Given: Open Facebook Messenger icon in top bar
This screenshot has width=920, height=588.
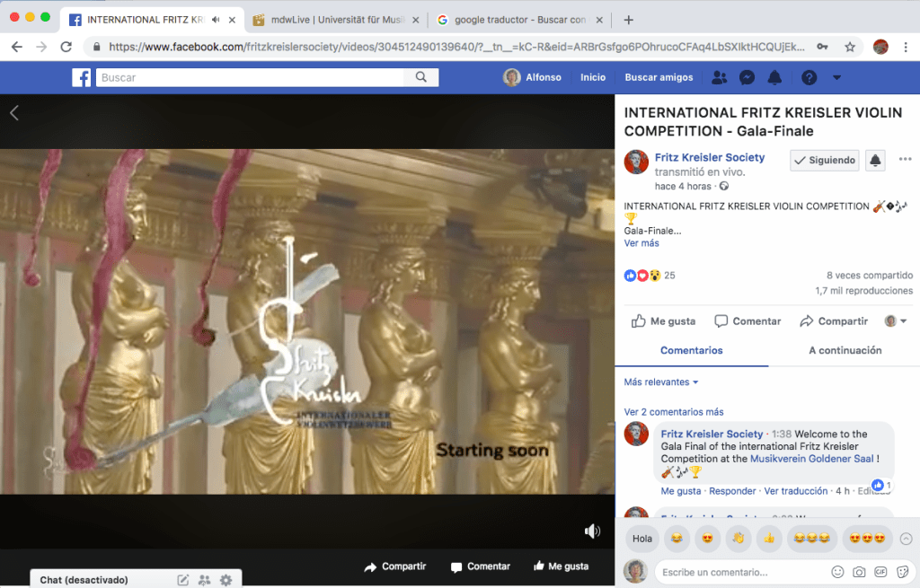Looking at the screenshot, I should tap(747, 78).
